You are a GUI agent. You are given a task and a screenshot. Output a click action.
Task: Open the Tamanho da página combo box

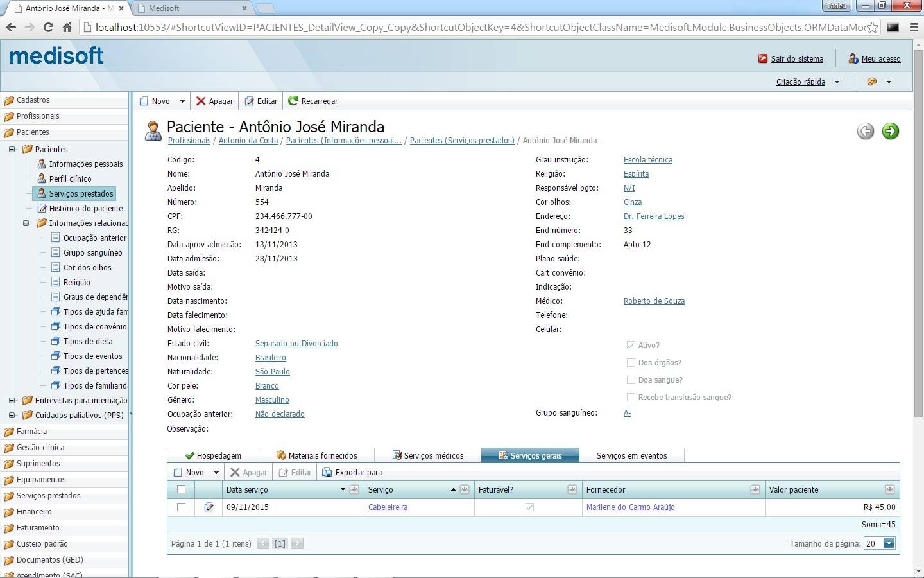(879, 543)
